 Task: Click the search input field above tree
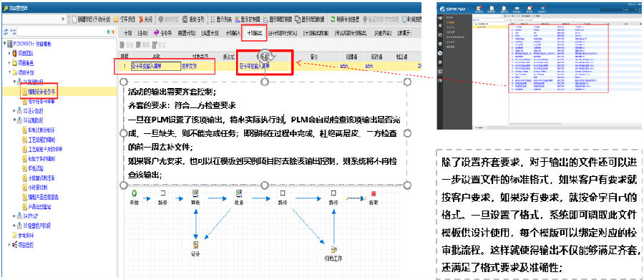pos(62,32)
